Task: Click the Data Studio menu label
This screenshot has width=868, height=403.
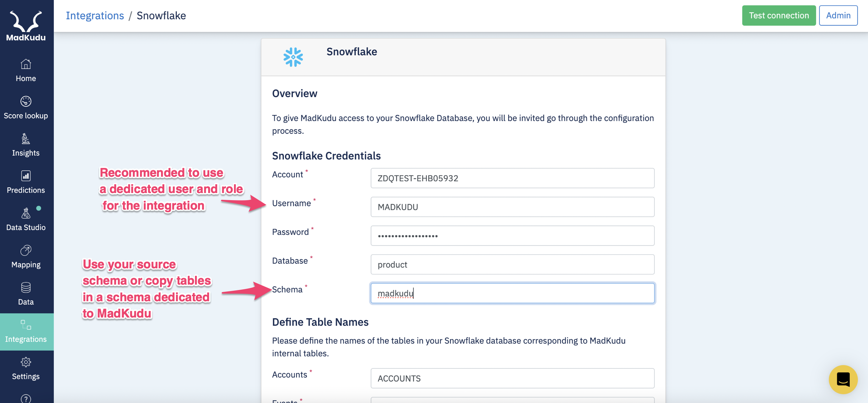Action: click(26, 227)
